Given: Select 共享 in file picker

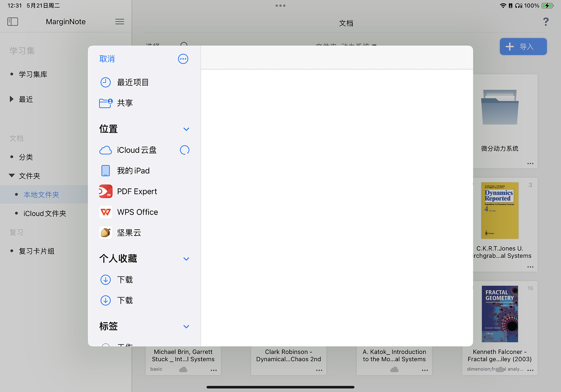Looking at the screenshot, I should (125, 103).
